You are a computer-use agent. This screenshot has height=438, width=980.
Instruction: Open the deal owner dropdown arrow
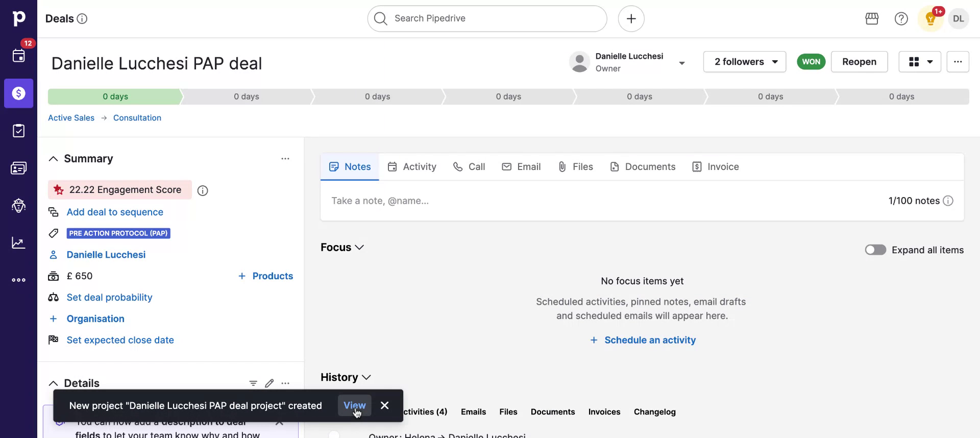pos(681,63)
